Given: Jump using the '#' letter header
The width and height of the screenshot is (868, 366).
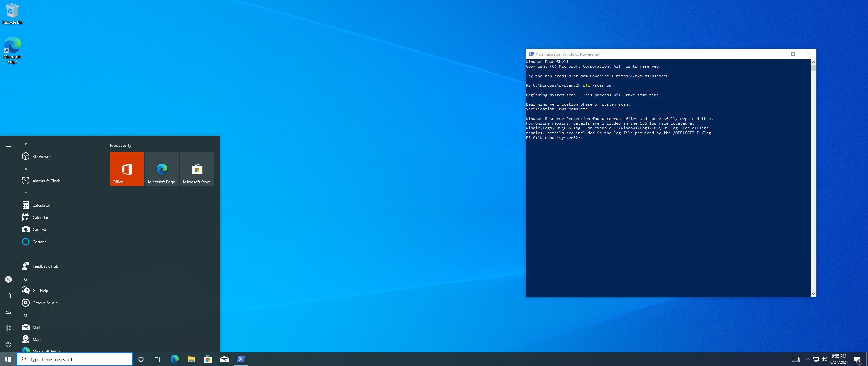Looking at the screenshot, I should coord(26,145).
